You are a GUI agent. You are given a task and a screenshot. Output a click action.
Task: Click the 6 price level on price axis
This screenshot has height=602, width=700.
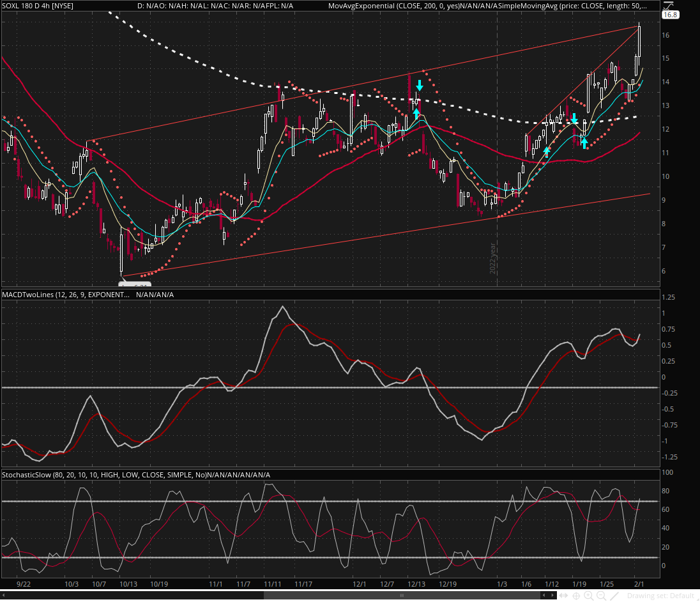[664, 271]
